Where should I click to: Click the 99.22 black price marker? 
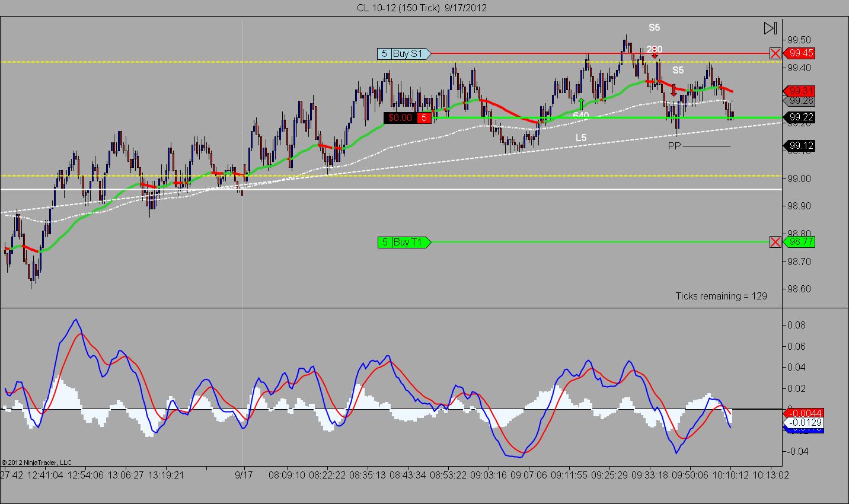click(x=799, y=117)
